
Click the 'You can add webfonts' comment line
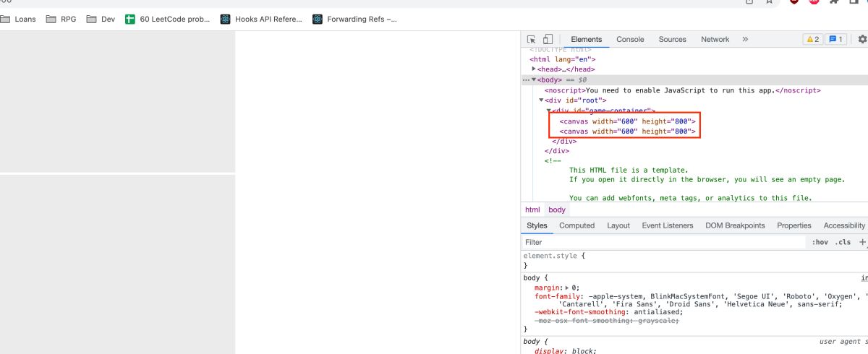pos(691,198)
